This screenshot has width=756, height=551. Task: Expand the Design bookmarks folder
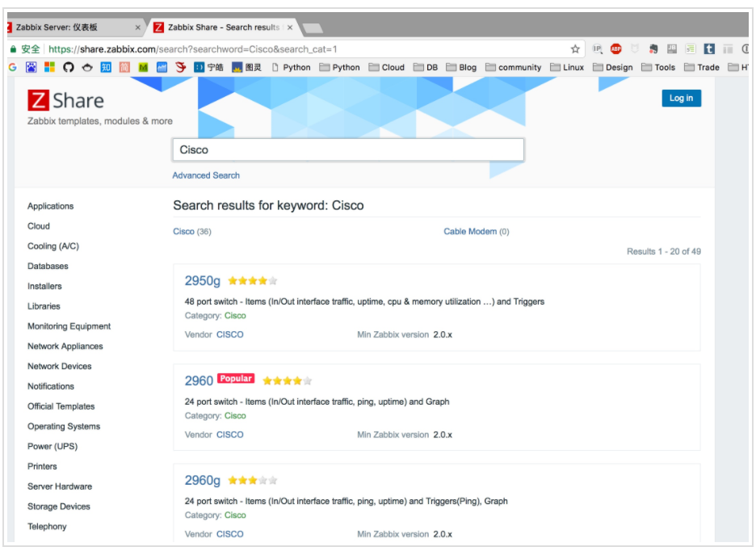[x=613, y=67]
